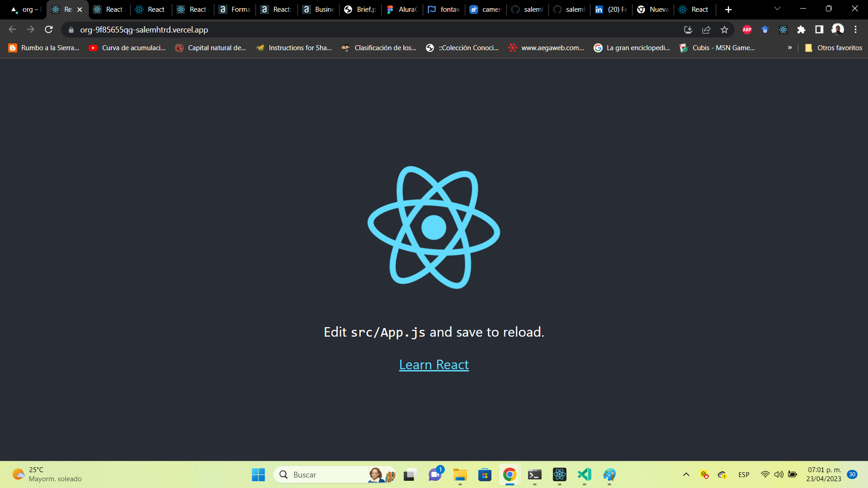Viewport: 868px width, 488px height.
Task: Expand hidden bookmarks with the » chevron
Action: pos(790,48)
